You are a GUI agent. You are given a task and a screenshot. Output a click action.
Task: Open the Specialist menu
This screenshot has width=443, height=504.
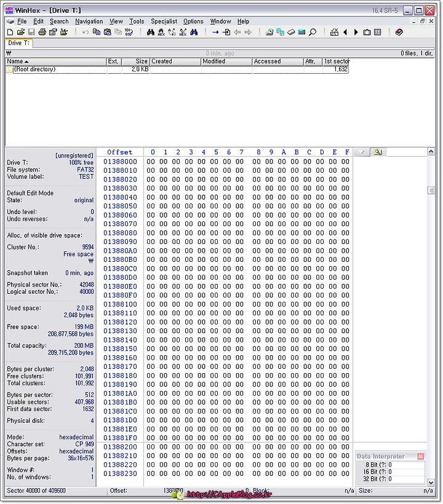164,22
